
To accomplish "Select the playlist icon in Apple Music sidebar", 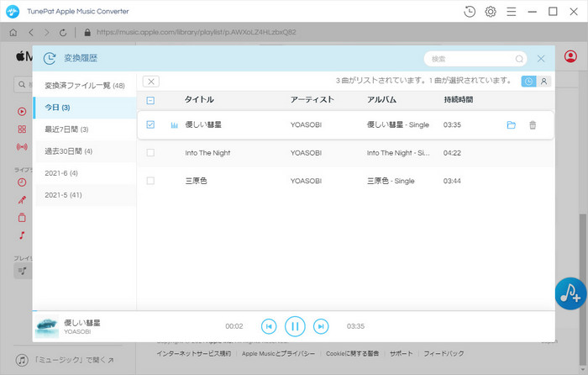I will (x=23, y=271).
